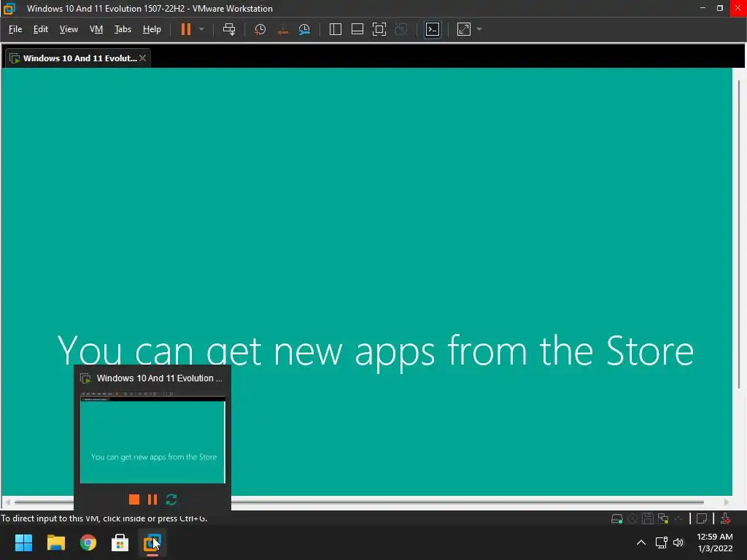Viewport: 747px width, 560px height.
Task: Revert VM to previous snapshot
Action: (282, 29)
